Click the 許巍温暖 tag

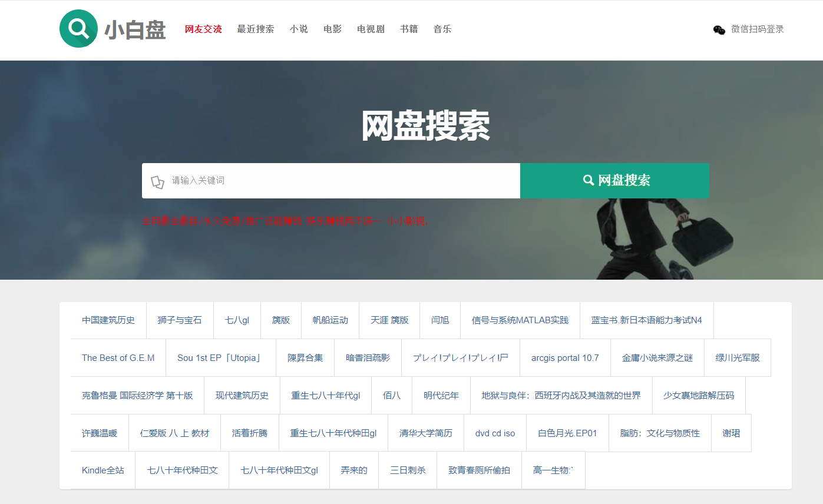(x=100, y=433)
